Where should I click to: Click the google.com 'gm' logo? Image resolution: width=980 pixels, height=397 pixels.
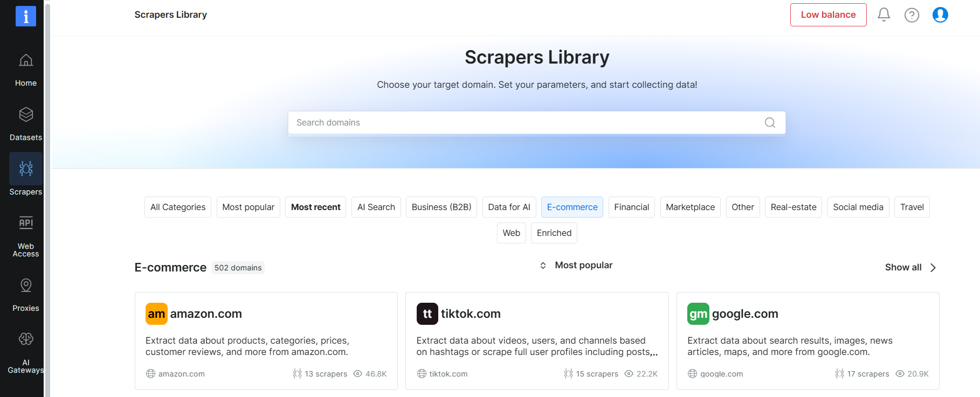698,314
